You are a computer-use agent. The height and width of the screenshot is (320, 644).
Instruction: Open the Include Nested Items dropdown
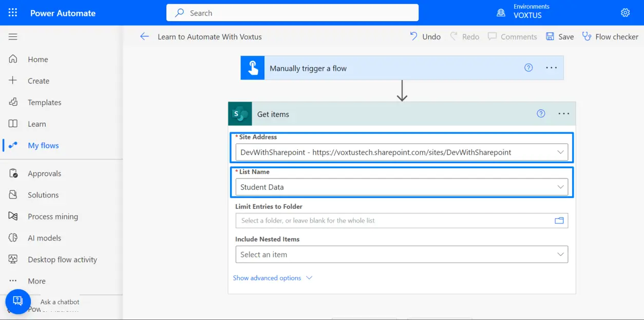click(560, 254)
